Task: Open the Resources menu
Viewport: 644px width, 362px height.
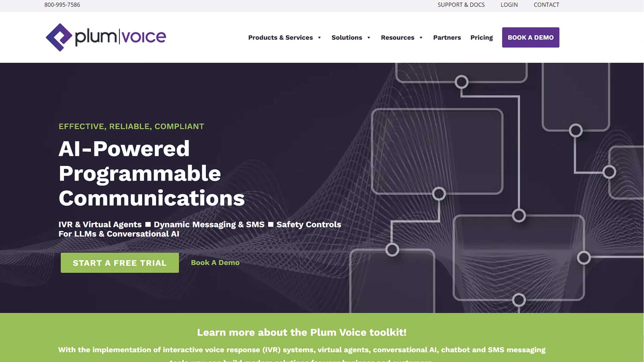Action: tap(397, 38)
